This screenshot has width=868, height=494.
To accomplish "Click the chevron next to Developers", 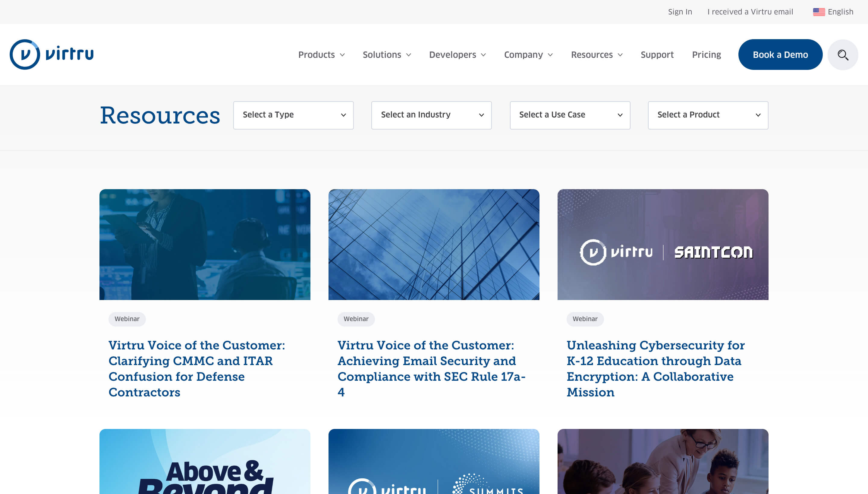I will pyautogui.click(x=483, y=55).
